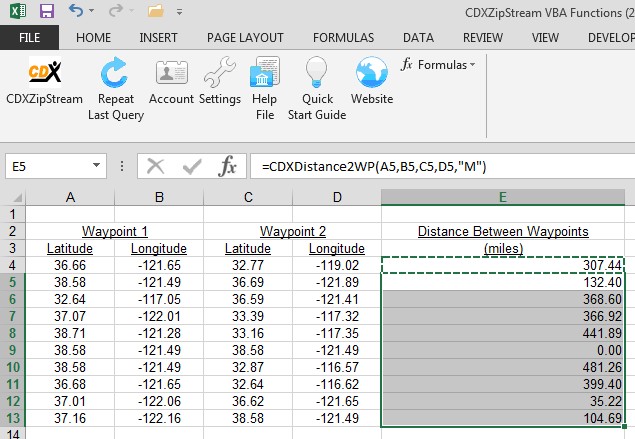635x439 pixels.
Task: Select column D header
Action: click(x=337, y=197)
